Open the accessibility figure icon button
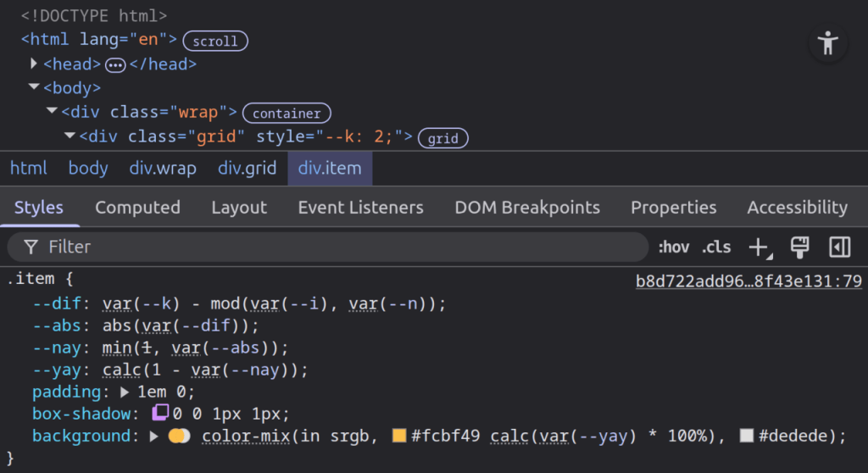The image size is (868, 473). [x=828, y=43]
